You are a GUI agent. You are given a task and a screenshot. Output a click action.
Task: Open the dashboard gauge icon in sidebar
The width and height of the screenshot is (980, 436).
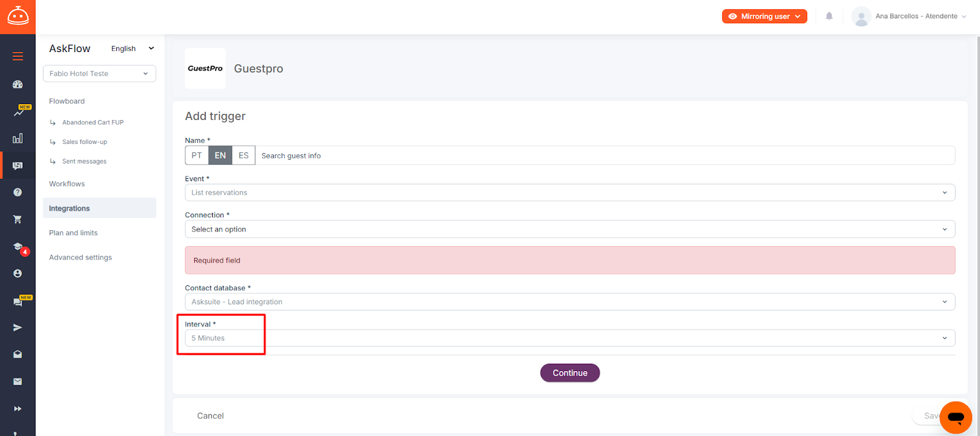coord(18,85)
